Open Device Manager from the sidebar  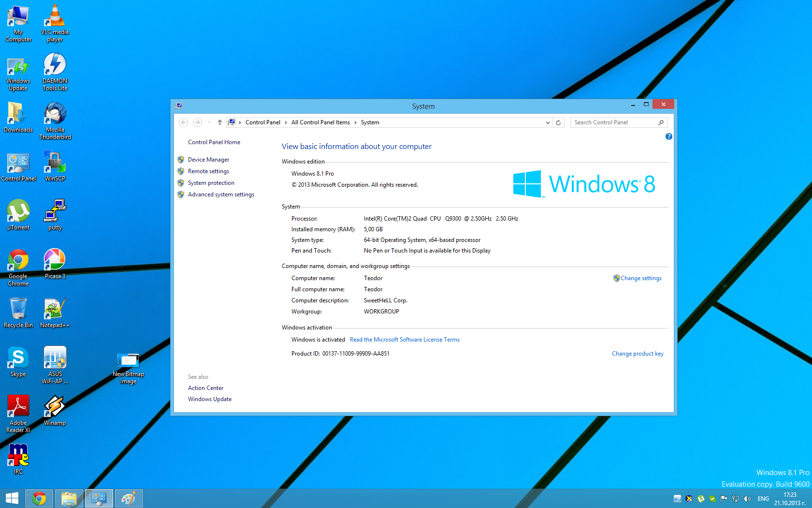coord(208,160)
